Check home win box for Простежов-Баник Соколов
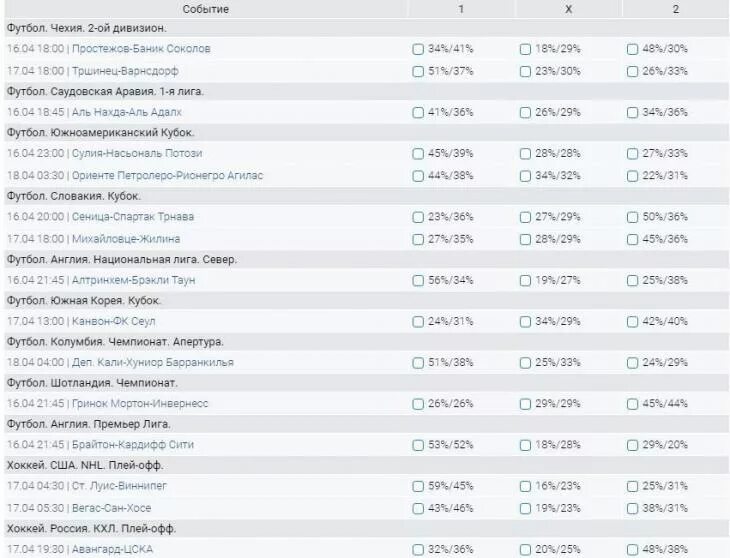730x558 pixels. [418, 49]
